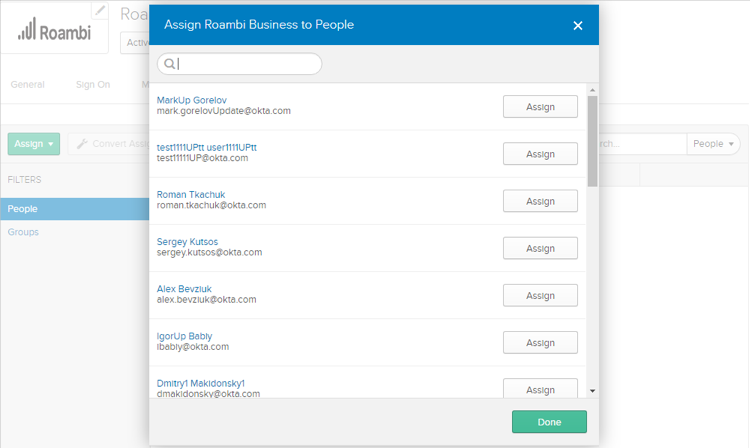Image resolution: width=750 pixels, height=448 pixels.
Task: Select the Groups filter in sidebar
Action: pos(23,232)
